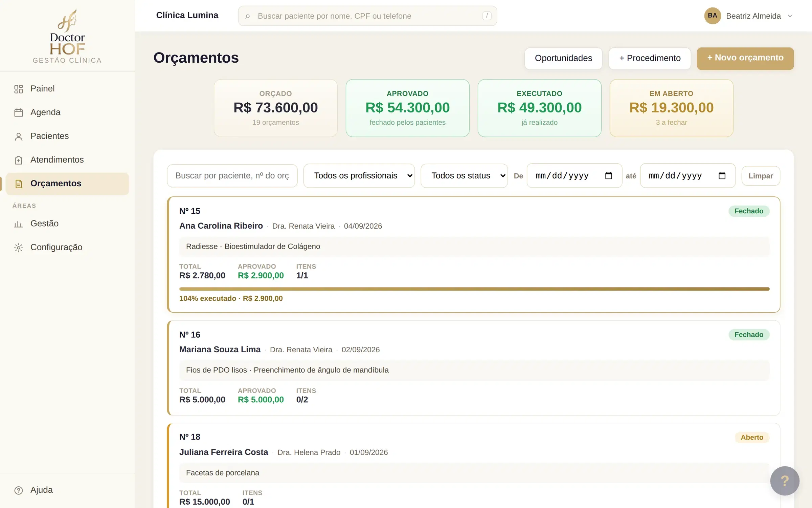Click the Configuração gear icon
The width and height of the screenshot is (812, 508).
19,248
